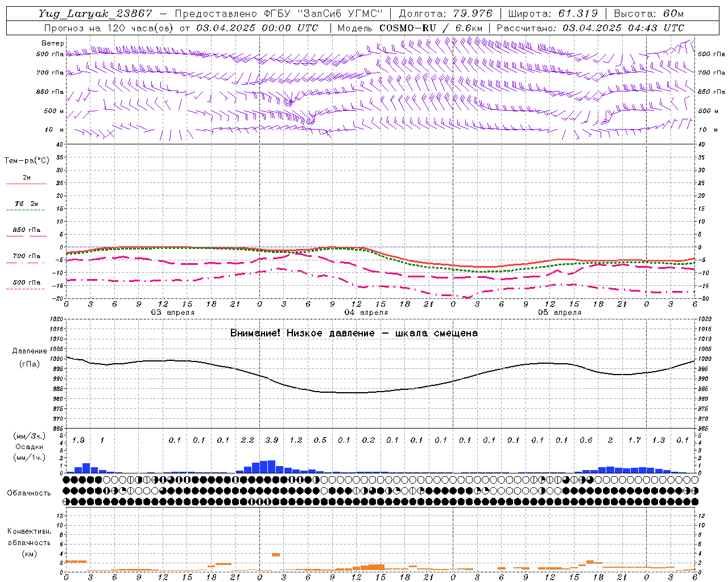Click the 03 апреля date label

tap(173, 313)
